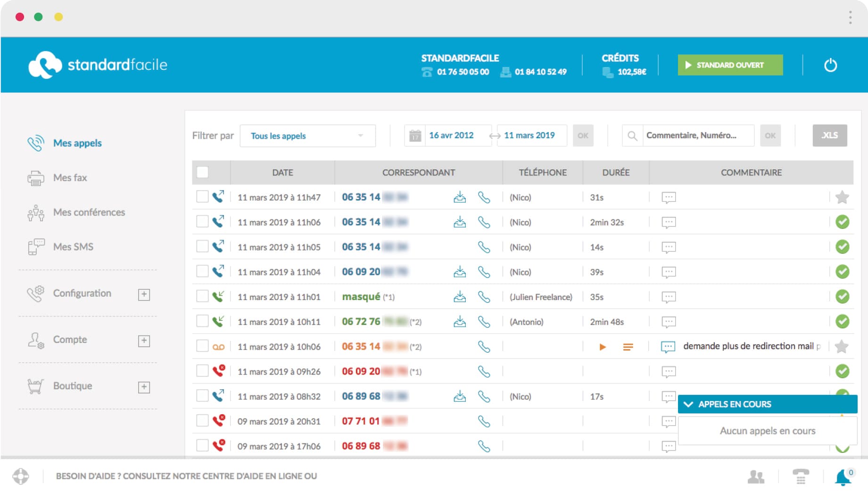Open comment bubble for 10h11 call
This screenshot has height=493, width=868.
[x=669, y=322]
